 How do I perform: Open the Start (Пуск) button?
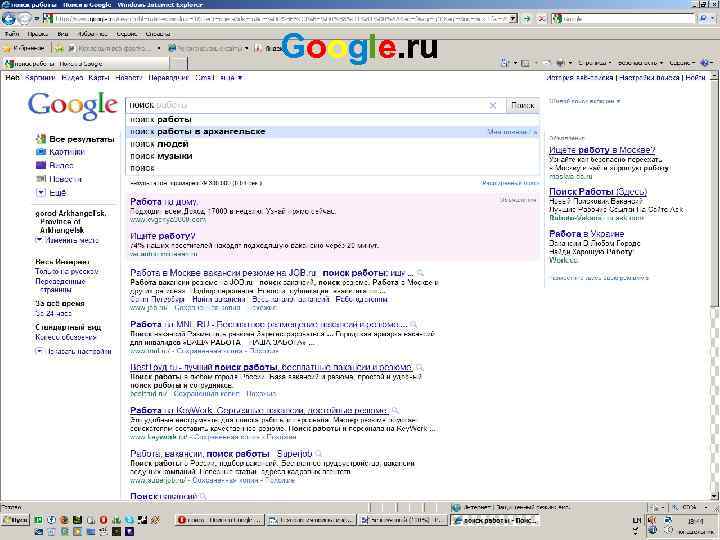point(15,520)
